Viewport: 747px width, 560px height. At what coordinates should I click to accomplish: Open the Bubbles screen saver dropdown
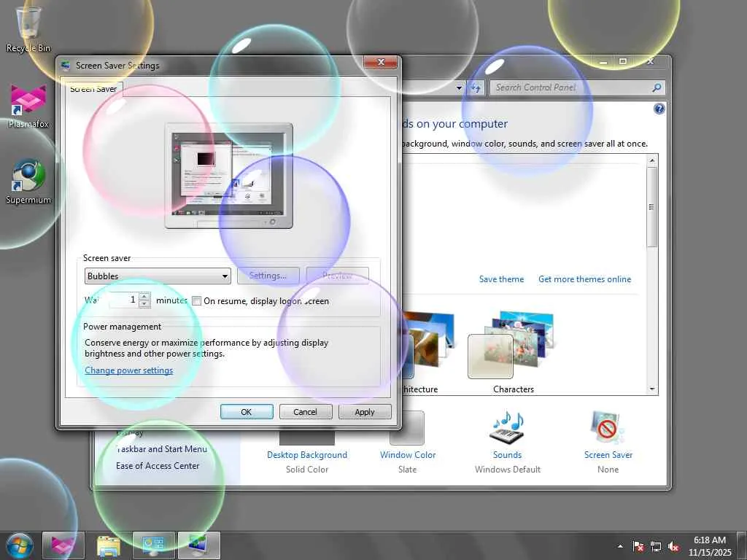pos(158,276)
